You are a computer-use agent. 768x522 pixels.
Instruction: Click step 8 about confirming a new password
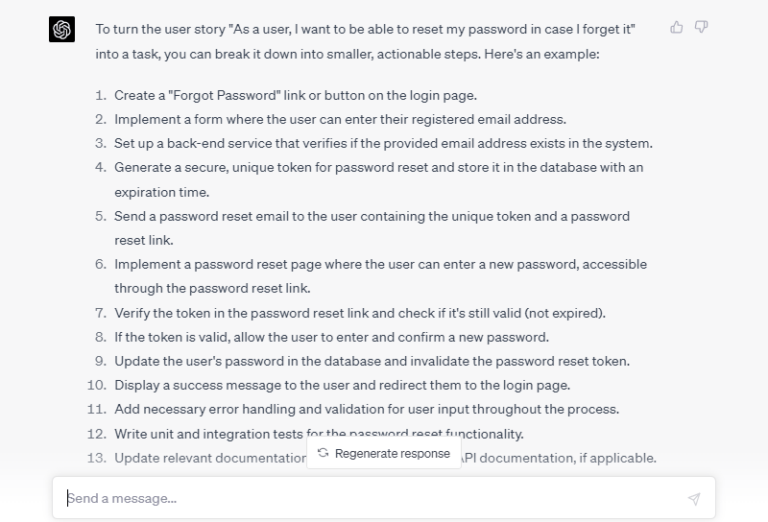coord(331,337)
